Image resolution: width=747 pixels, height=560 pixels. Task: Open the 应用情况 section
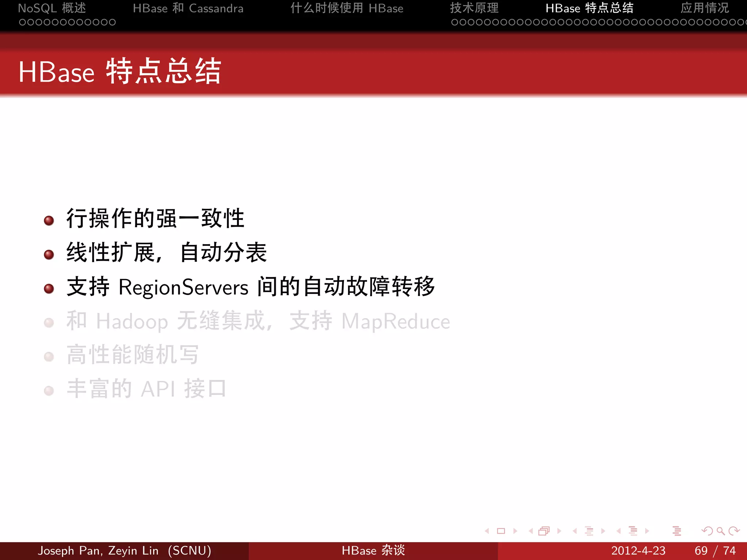click(x=705, y=8)
